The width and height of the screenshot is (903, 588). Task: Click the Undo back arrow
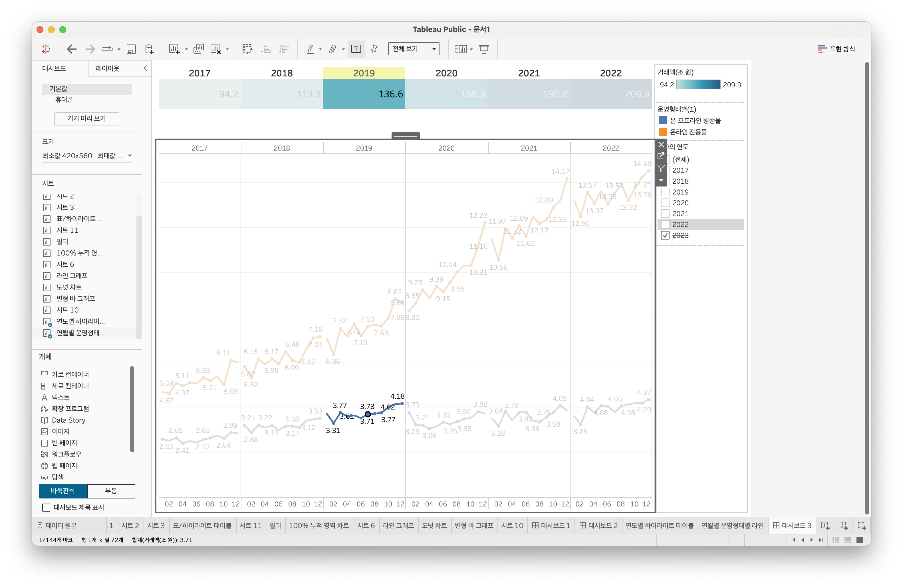tap(72, 49)
